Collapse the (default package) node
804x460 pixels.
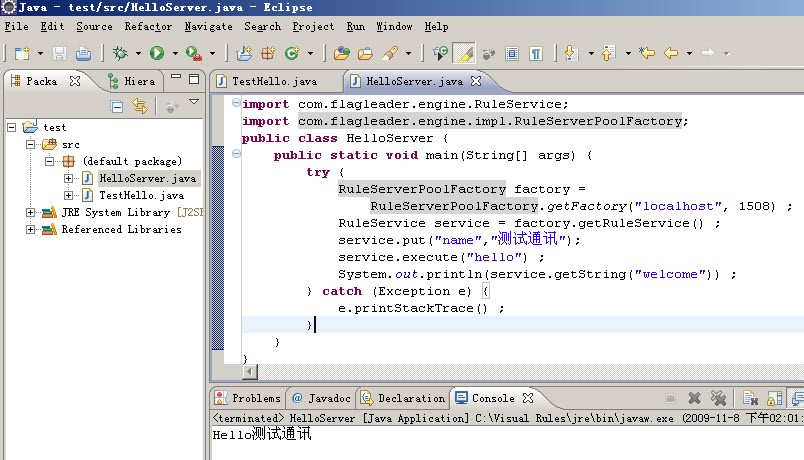[49, 161]
